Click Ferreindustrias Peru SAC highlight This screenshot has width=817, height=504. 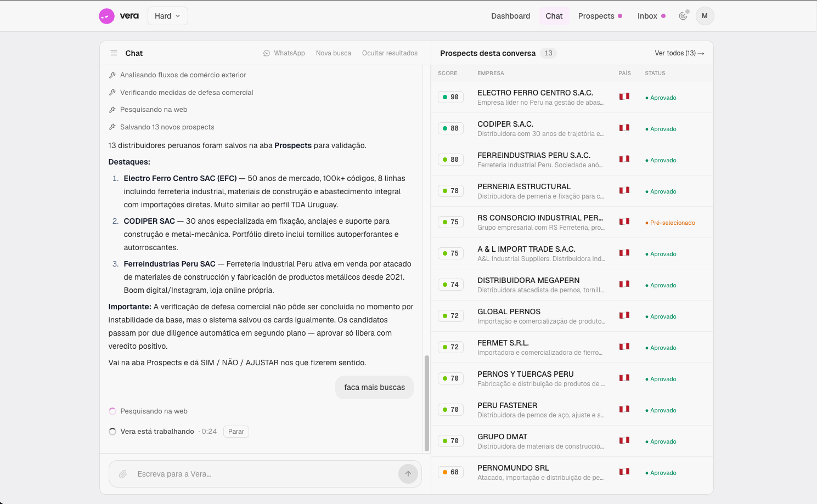pyautogui.click(x=170, y=264)
